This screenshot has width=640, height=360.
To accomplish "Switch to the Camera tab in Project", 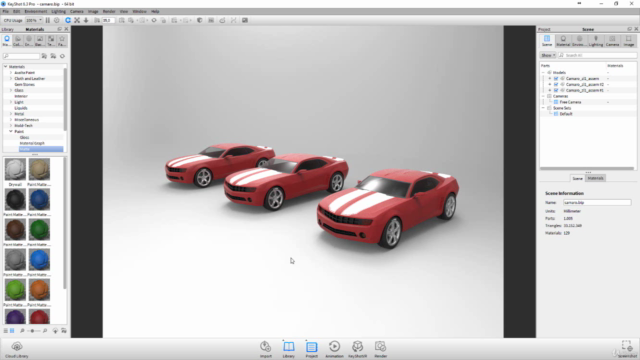I will pos(612,41).
